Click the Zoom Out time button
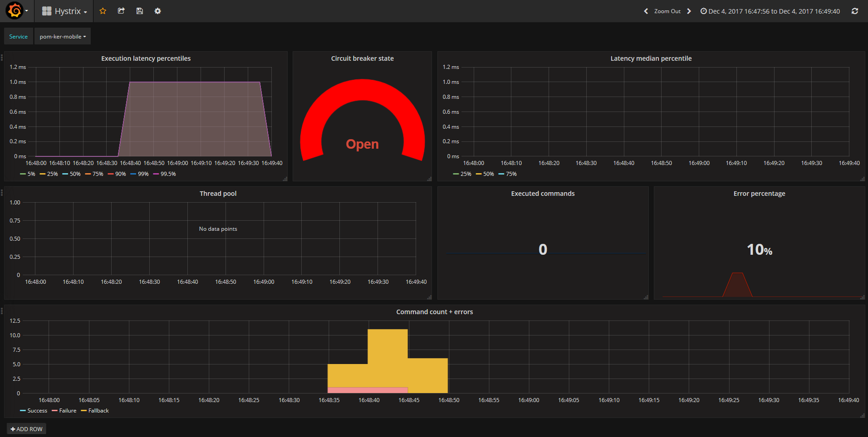The image size is (868, 437). pos(667,11)
